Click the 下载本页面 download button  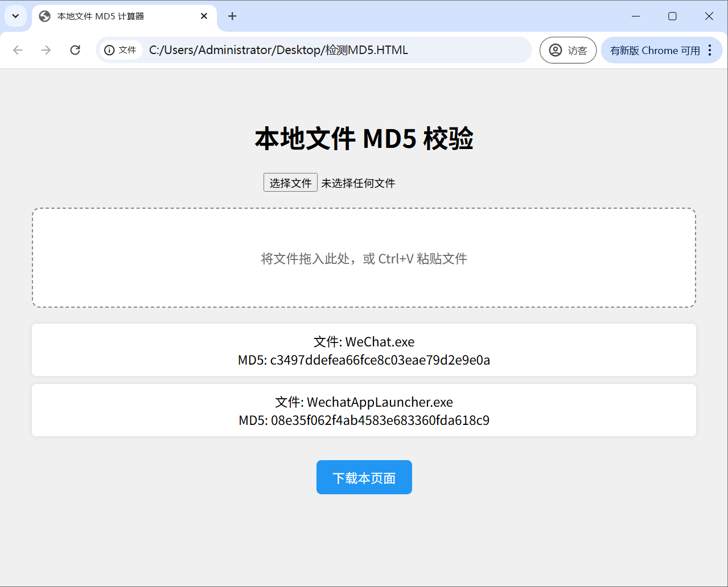point(364,477)
